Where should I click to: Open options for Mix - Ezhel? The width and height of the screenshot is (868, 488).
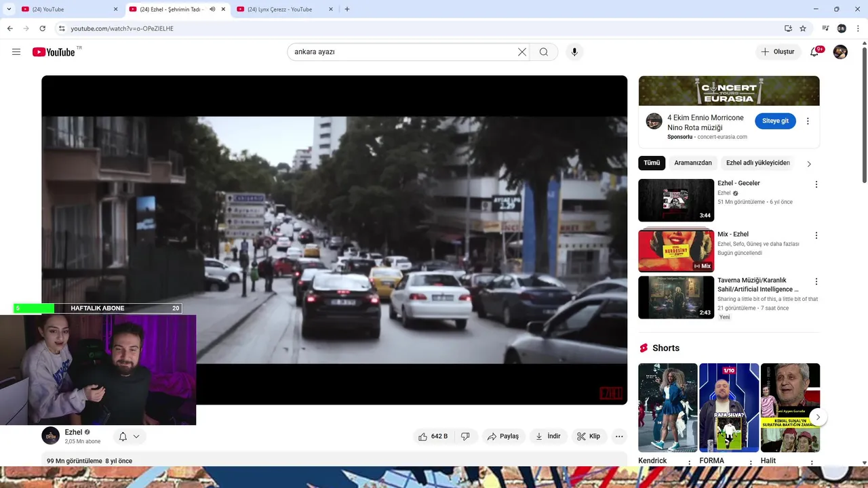816,235
